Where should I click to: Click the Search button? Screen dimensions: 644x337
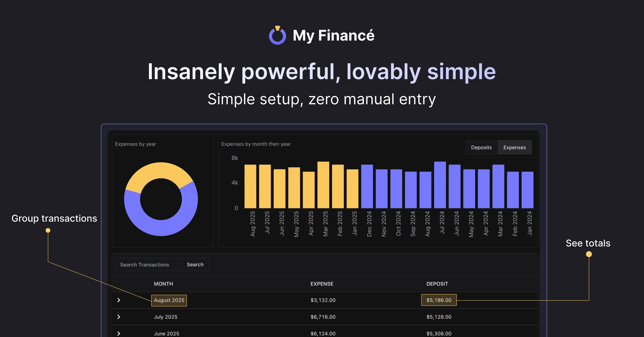tap(195, 265)
